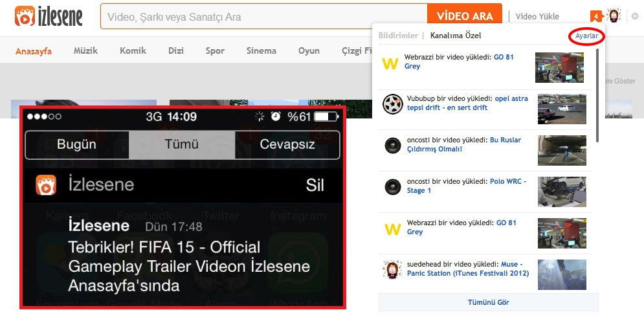Click the suedehead channel avatar
The height and width of the screenshot is (321, 644).
tap(392, 270)
